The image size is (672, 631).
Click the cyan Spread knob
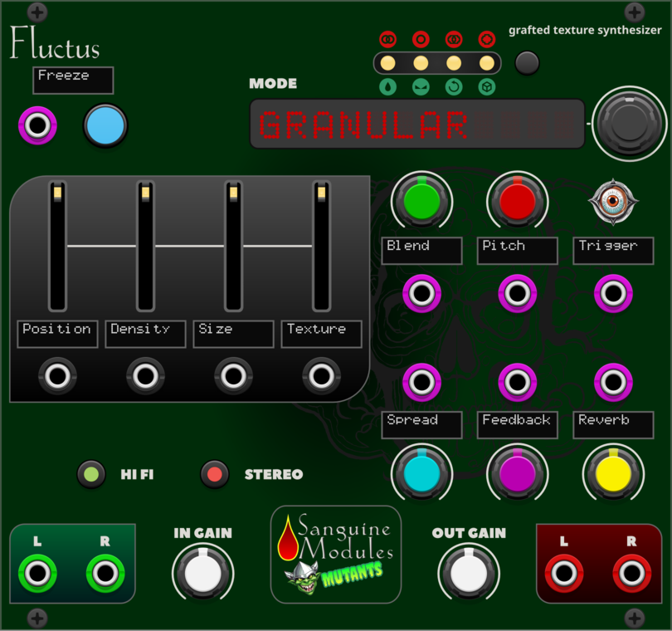[x=421, y=473]
